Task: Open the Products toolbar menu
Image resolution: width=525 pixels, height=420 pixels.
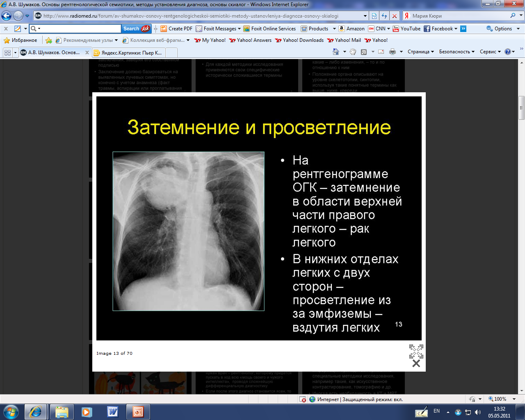Action: click(318, 29)
